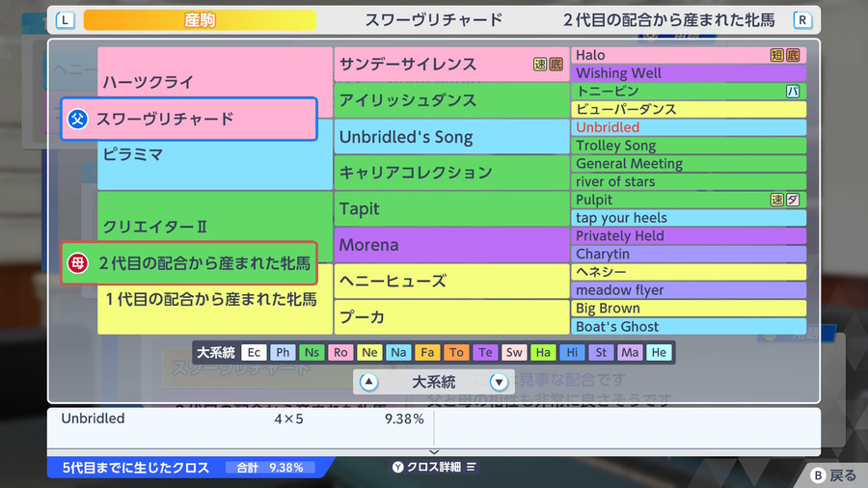Select Big Brown ancestor row

coord(689,309)
